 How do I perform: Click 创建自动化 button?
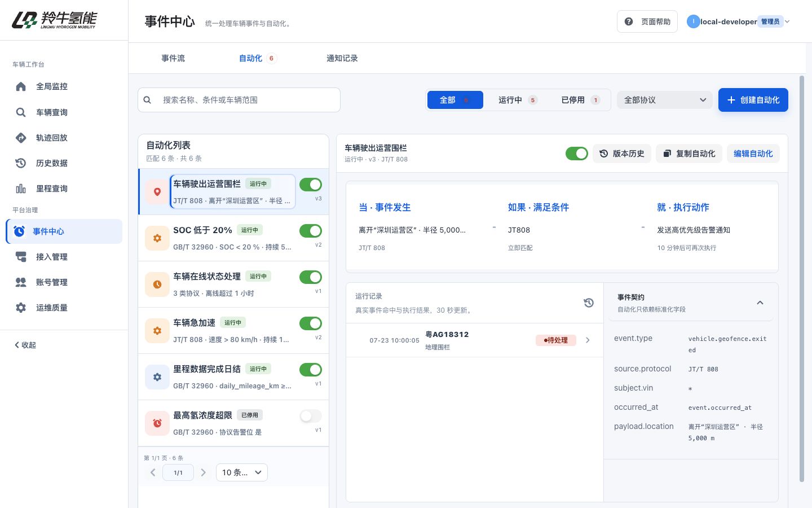pyautogui.click(x=753, y=100)
